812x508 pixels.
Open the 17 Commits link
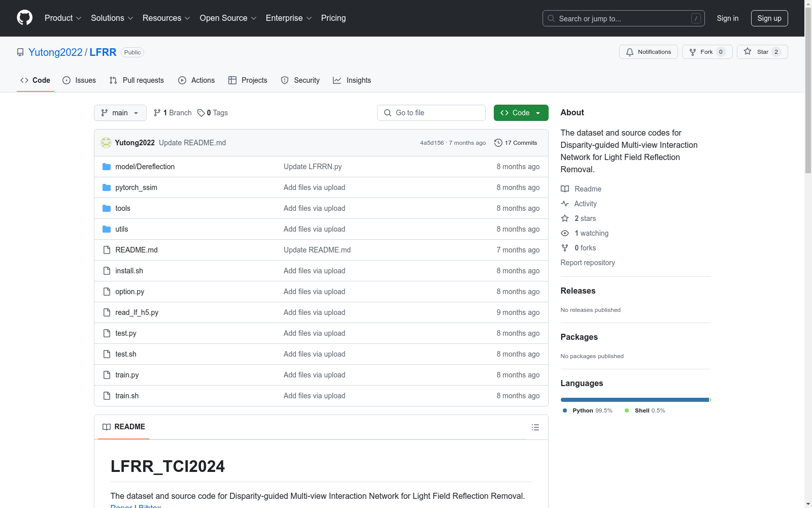coord(516,143)
